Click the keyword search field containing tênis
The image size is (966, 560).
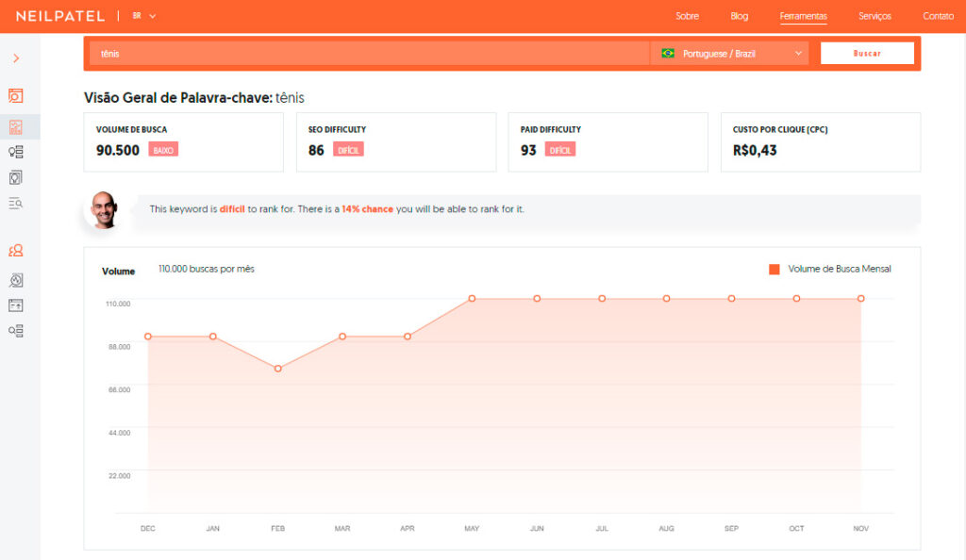[x=370, y=54]
